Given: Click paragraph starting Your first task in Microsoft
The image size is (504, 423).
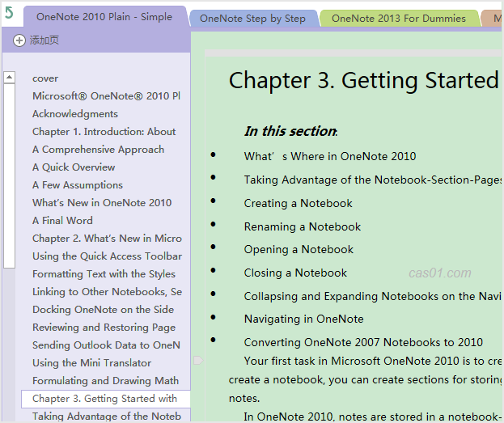Looking at the screenshot, I should pyautogui.click(x=365, y=379).
